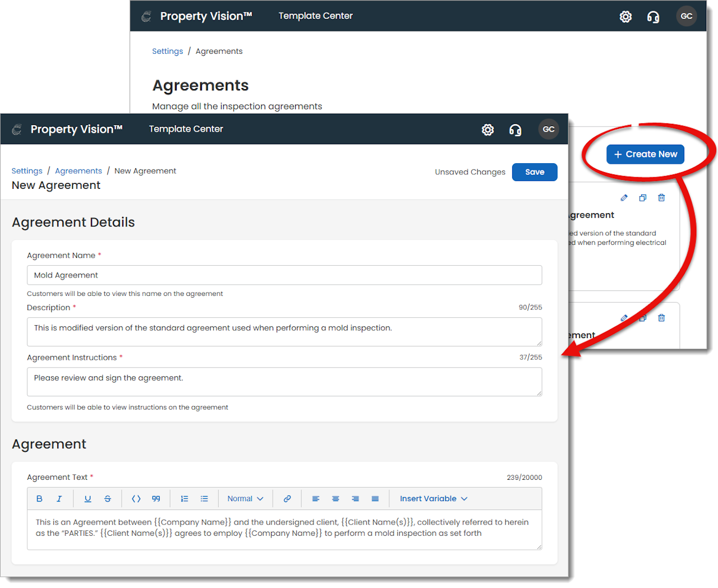Center align the agreement text

pyautogui.click(x=335, y=499)
